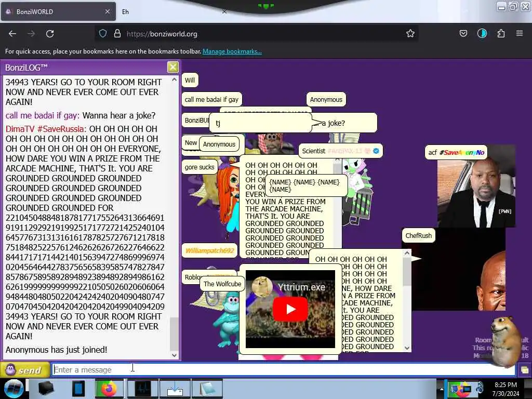This screenshot has height=399, width=532.
Task: Bookmark this page with the star icon
Action: tap(410, 33)
